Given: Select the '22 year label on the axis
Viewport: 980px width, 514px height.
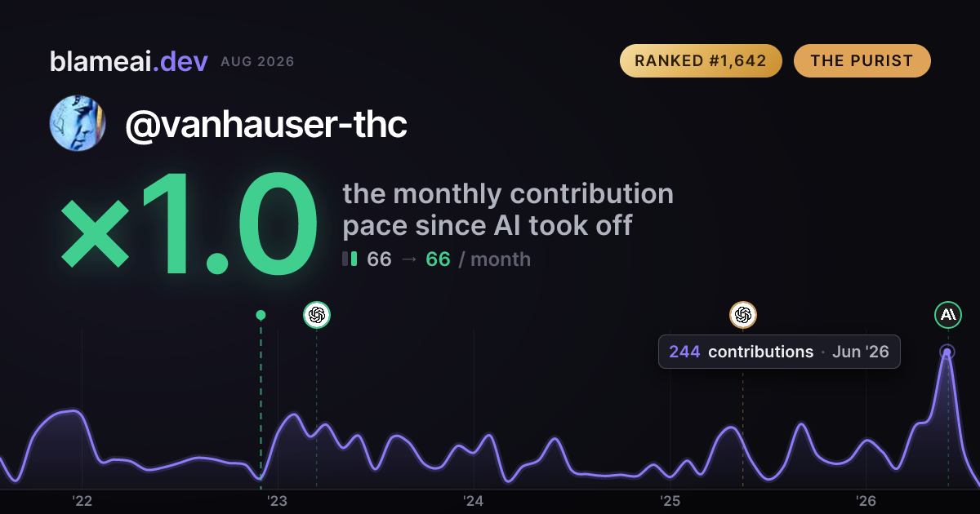Looking at the screenshot, I should pyautogui.click(x=82, y=501).
